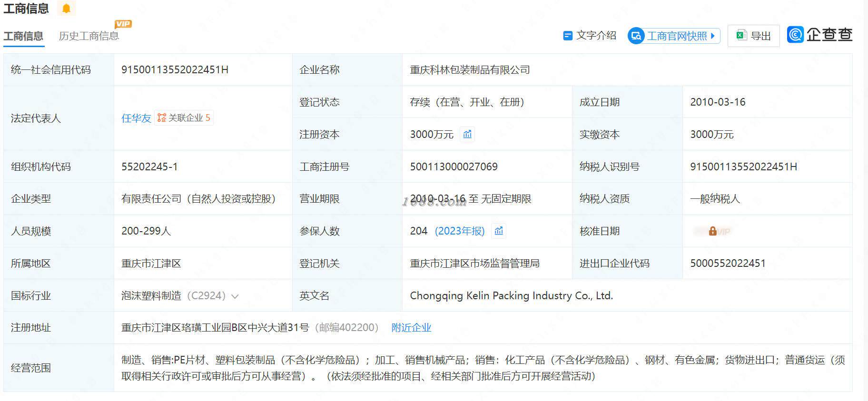
Task: Click the 文字介绍 text icon
Action: [x=567, y=36]
